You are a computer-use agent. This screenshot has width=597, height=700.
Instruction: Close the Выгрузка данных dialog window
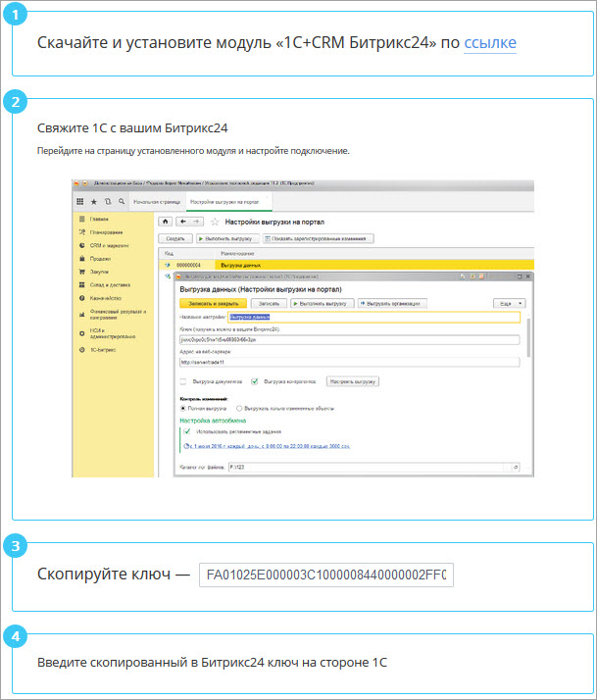pyautogui.click(x=527, y=276)
